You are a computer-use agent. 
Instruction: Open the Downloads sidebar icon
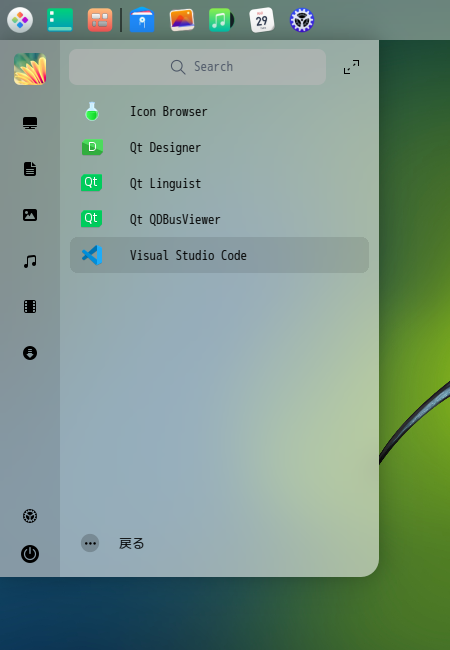(x=30, y=353)
